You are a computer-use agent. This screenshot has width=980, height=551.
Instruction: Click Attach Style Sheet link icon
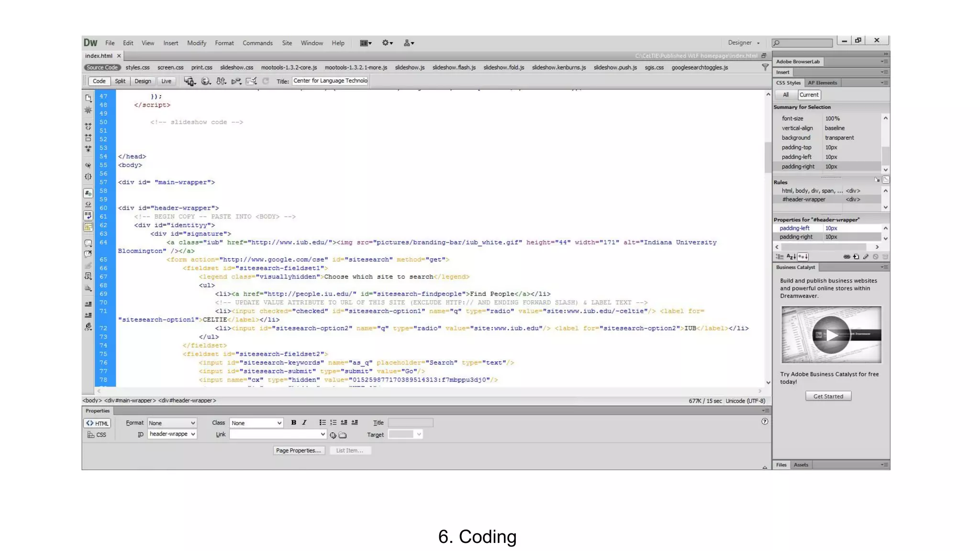point(846,257)
